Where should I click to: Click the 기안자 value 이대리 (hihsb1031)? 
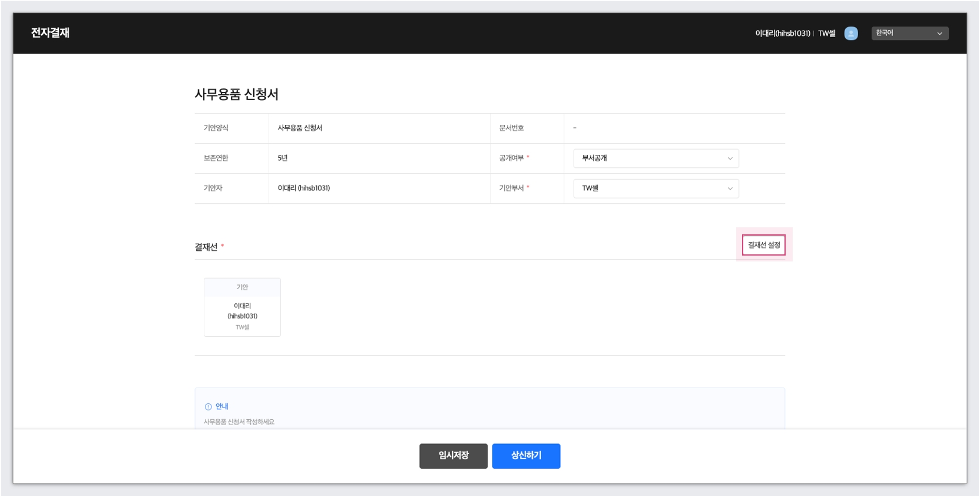[303, 188]
